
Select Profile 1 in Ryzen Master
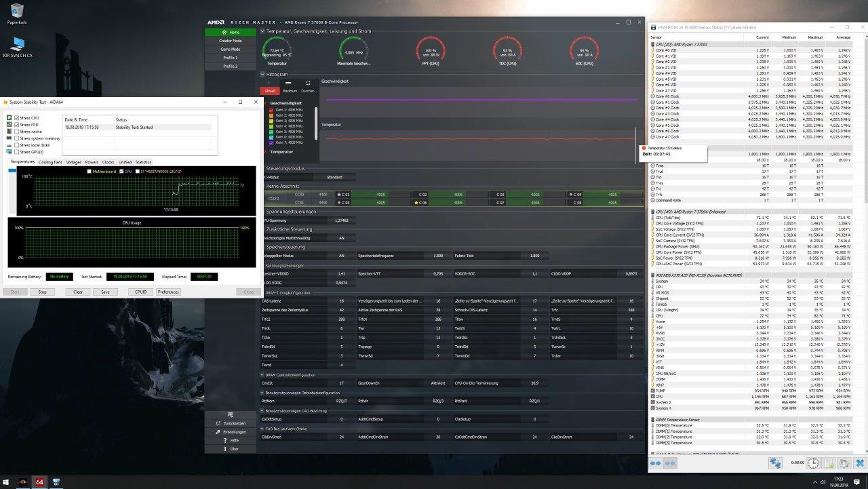pos(231,58)
